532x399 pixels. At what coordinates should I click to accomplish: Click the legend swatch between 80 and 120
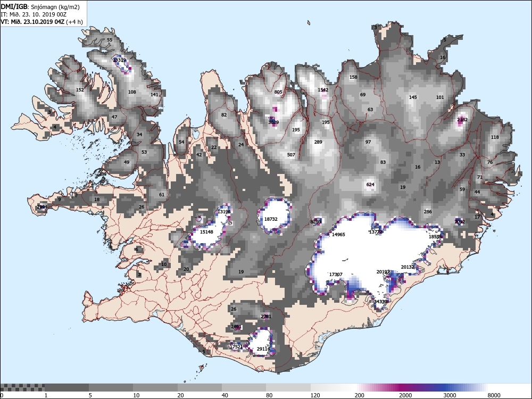tap(288, 387)
